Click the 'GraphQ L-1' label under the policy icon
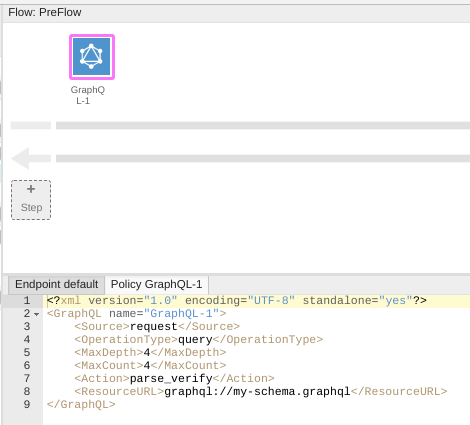The height and width of the screenshot is (425, 470). pos(87,95)
